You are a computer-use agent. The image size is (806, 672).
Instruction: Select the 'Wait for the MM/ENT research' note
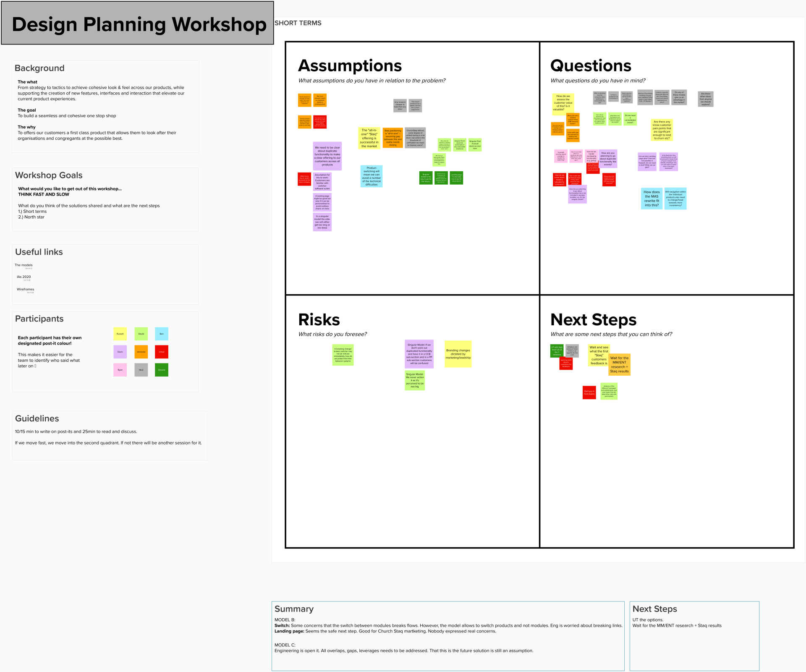tap(619, 365)
